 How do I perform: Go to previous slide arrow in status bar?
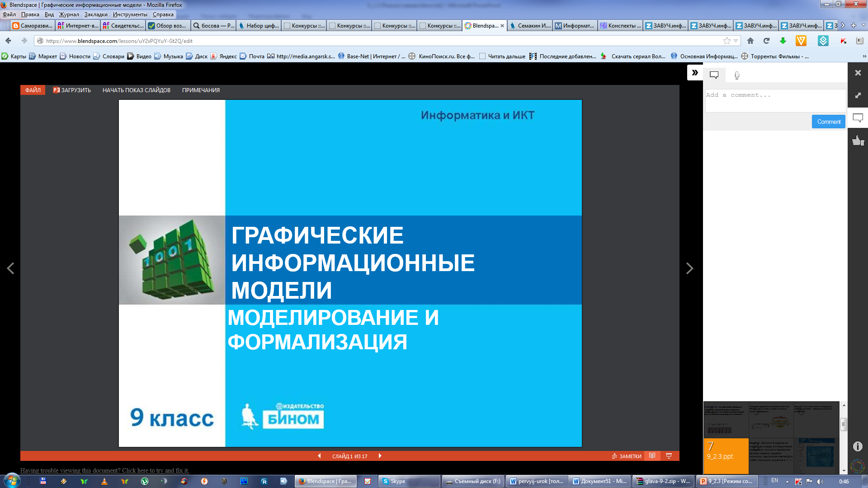point(319,456)
